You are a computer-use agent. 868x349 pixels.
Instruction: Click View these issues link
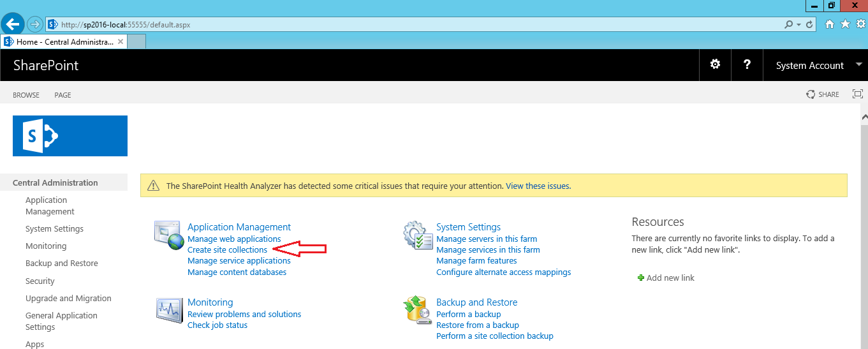click(538, 186)
